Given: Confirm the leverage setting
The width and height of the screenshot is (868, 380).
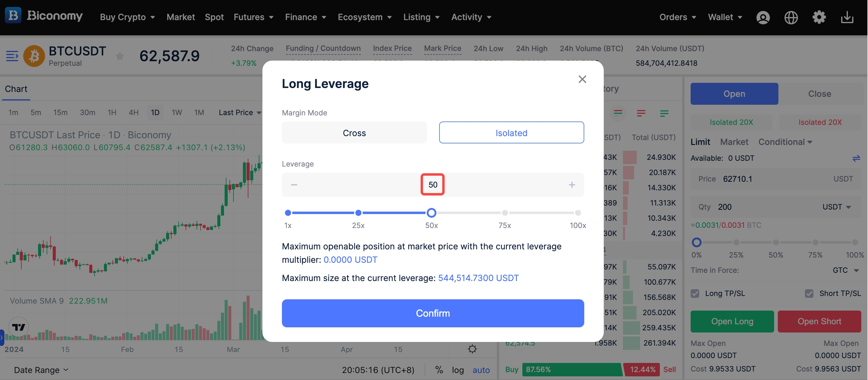Looking at the screenshot, I should click(433, 313).
